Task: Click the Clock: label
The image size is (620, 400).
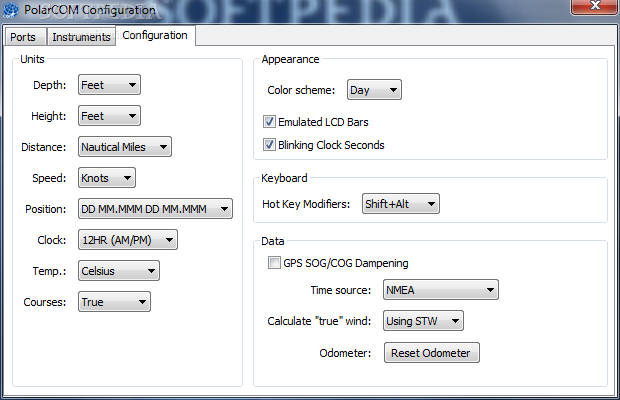Action: click(51, 240)
